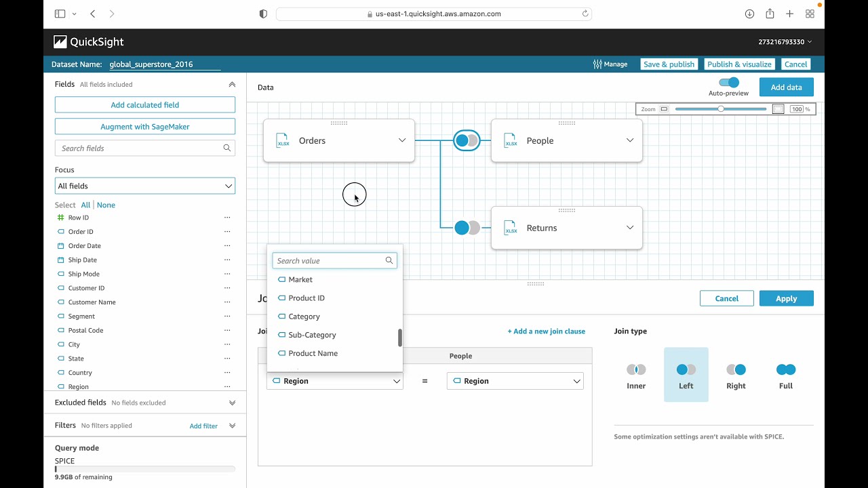This screenshot has width=868, height=488.
Task: Click the People XLSX file icon
Action: (x=511, y=140)
